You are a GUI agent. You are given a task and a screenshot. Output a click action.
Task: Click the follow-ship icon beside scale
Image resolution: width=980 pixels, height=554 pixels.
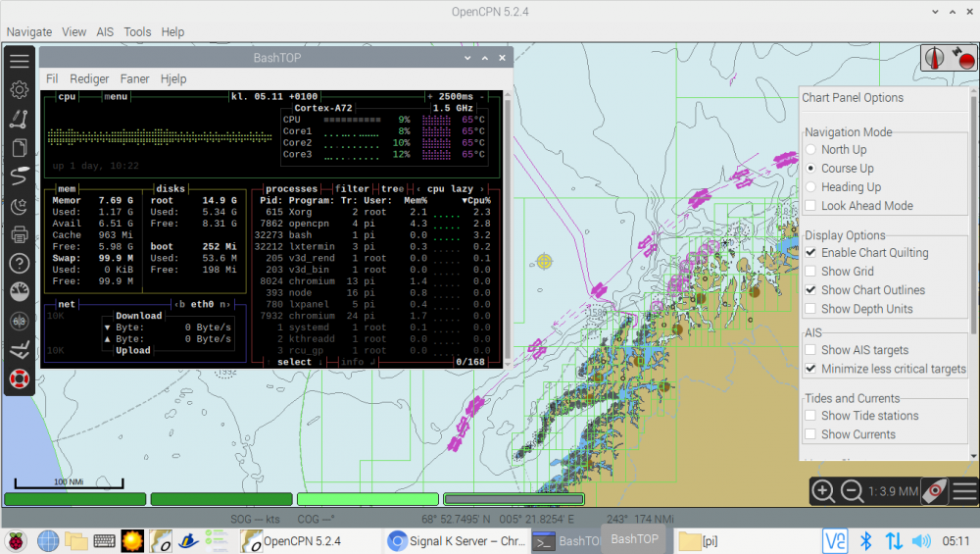pyautogui.click(x=935, y=491)
